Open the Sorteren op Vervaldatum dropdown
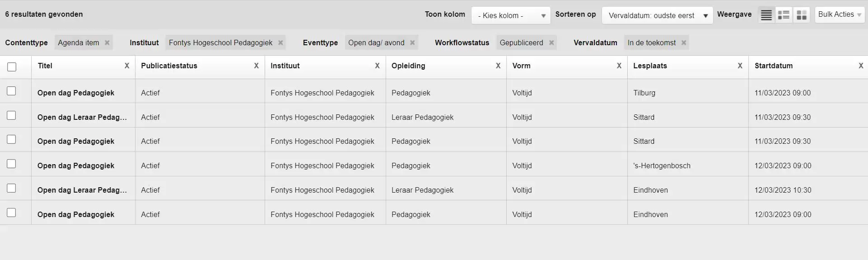 point(657,15)
